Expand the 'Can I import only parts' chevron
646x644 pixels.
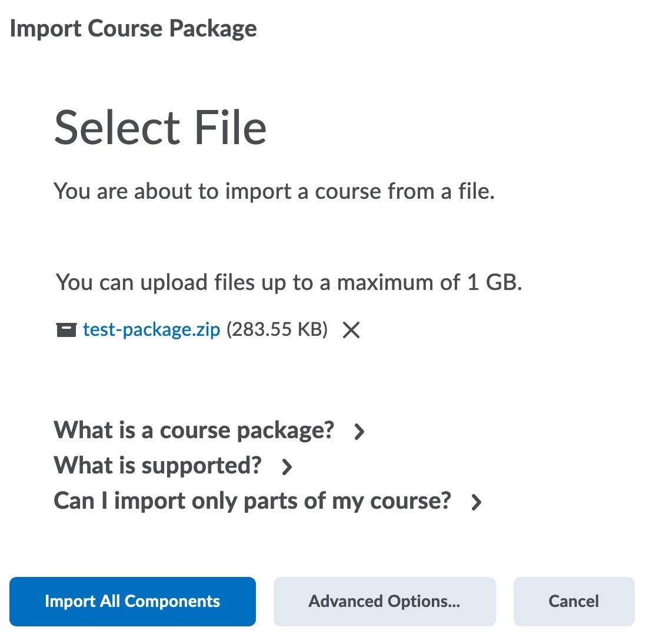[x=476, y=502]
